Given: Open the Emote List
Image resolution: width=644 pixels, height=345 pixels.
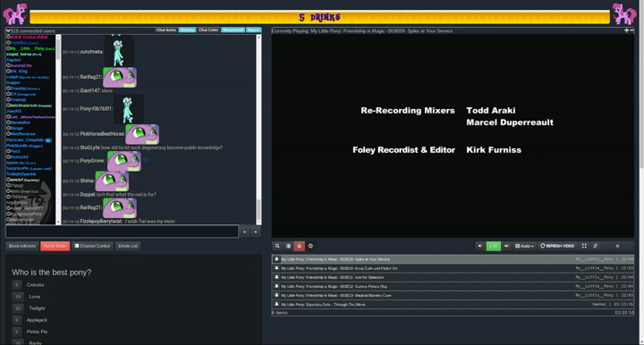Looking at the screenshot, I should click(128, 246).
